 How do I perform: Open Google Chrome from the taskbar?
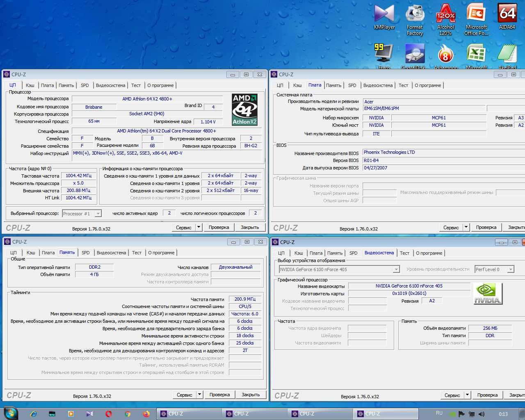pos(128,414)
